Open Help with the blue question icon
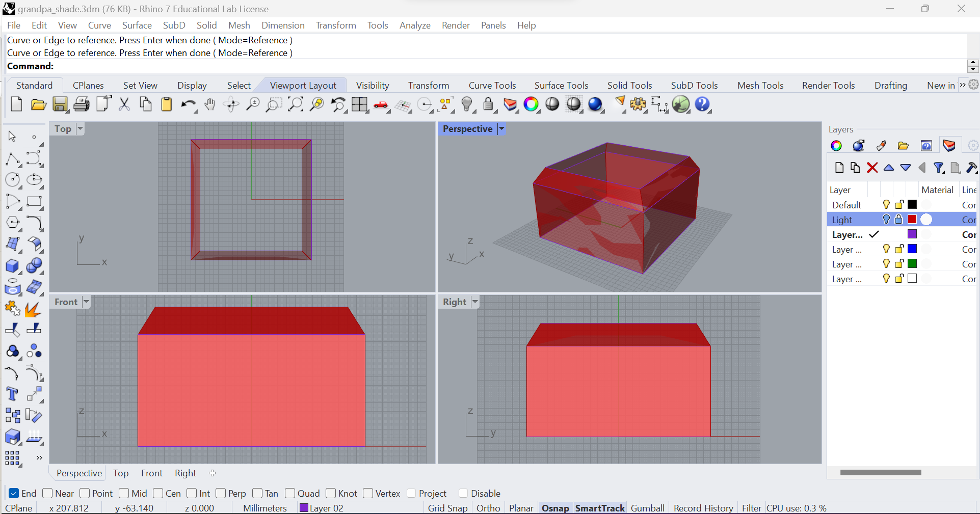This screenshot has width=980, height=514. [x=702, y=104]
